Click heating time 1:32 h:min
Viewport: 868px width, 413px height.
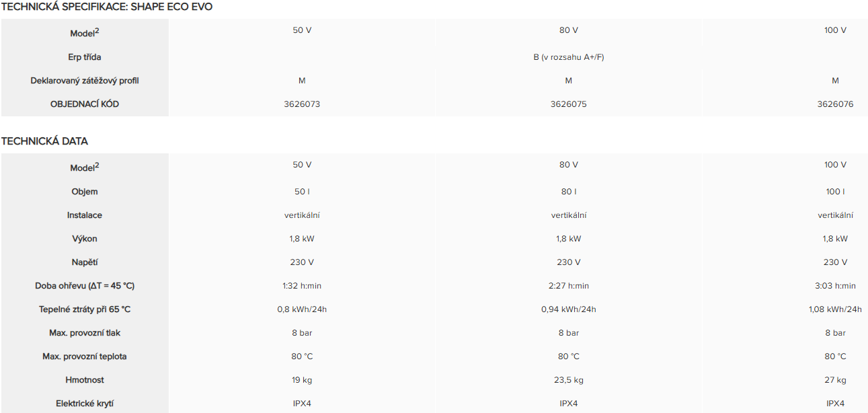302,286
